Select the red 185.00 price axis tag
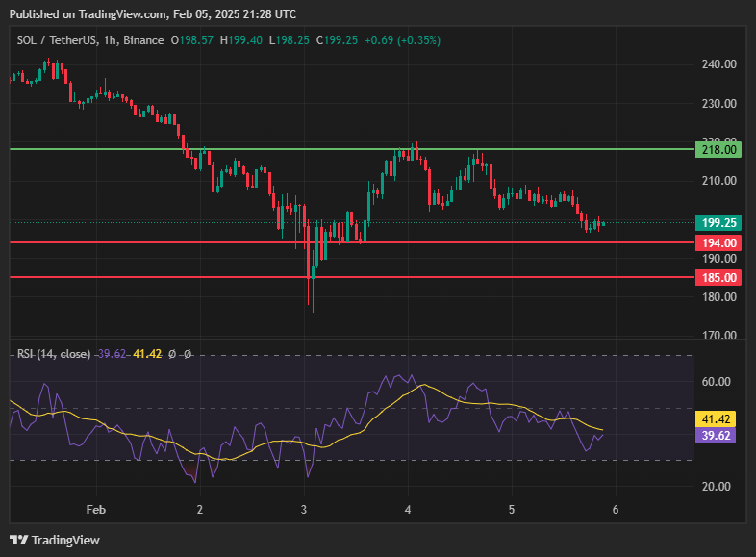The height and width of the screenshot is (557, 756). 719,277
